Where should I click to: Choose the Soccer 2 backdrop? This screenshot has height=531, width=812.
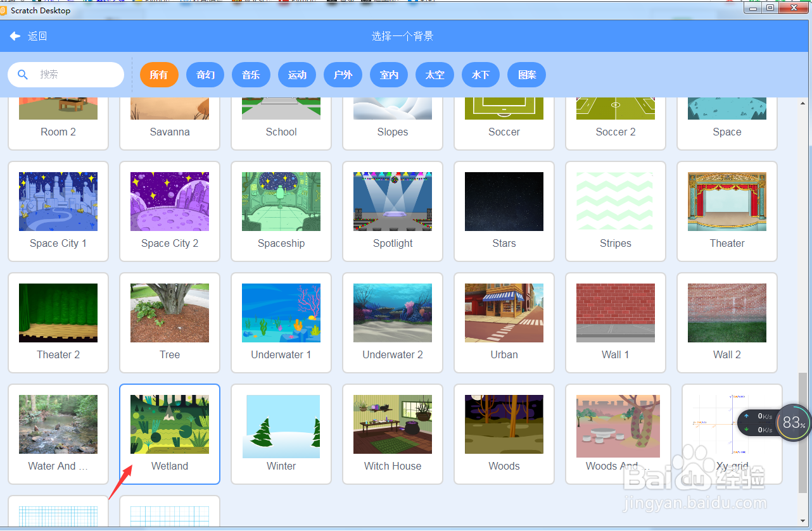[616, 123]
